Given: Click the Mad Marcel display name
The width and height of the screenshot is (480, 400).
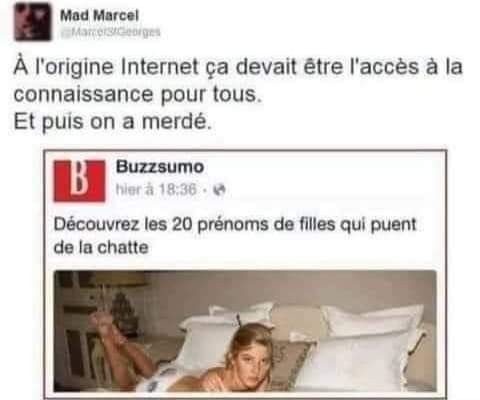Looking at the screenshot, I should tap(99, 16).
